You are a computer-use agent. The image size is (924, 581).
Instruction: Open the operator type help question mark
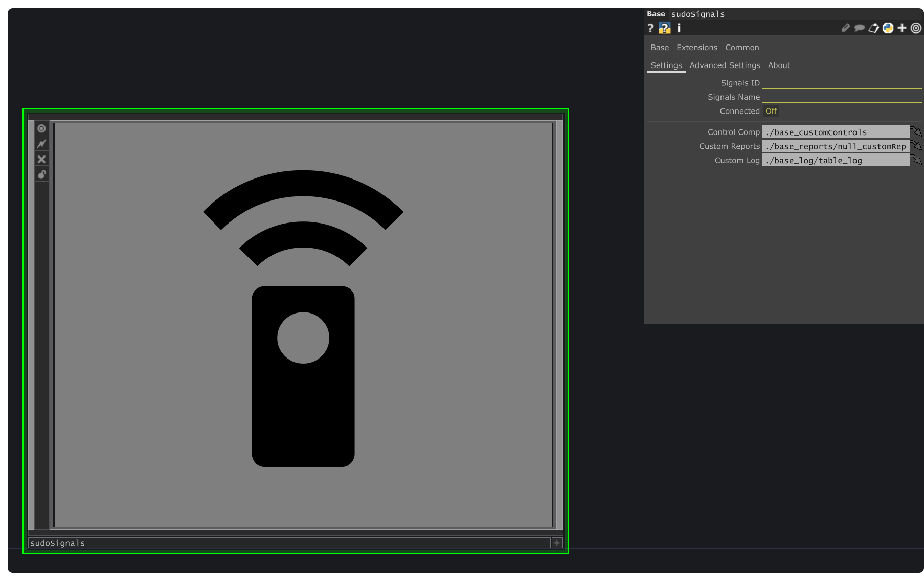click(650, 28)
